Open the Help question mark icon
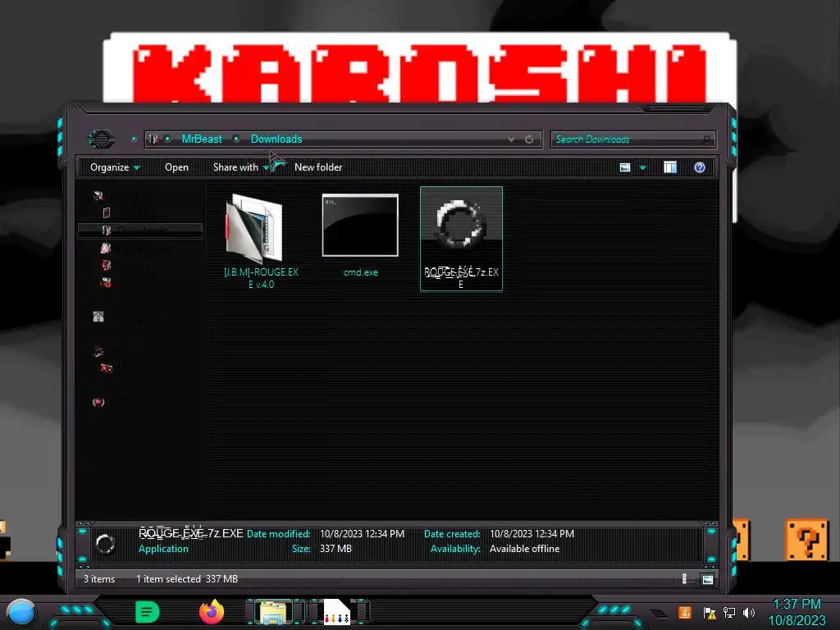The width and height of the screenshot is (840, 630). (x=700, y=167)
